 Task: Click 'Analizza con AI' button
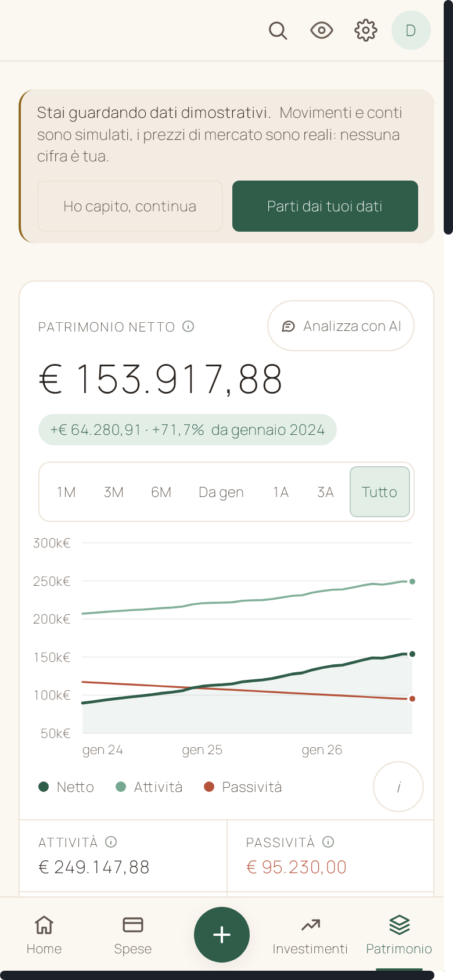(341, 326)
